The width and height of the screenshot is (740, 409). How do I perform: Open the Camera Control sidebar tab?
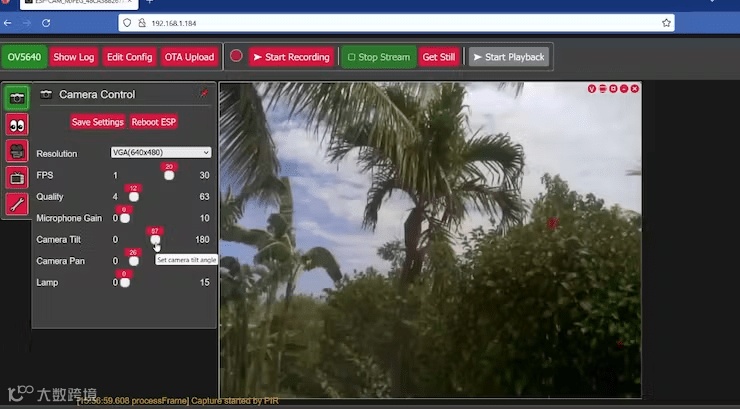pyautogui.click(x=17, y=98)
